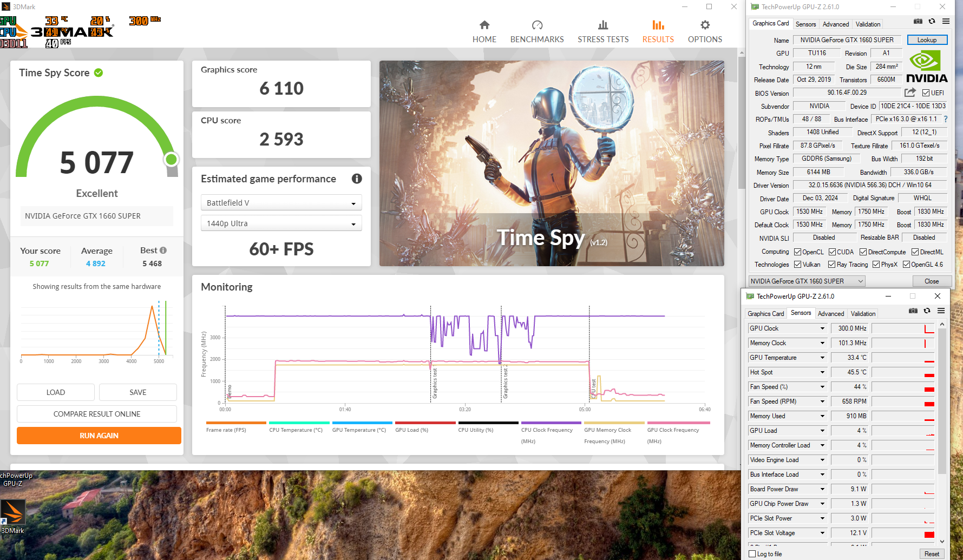The image size is (963, 560).
Task: Open the GPU selection dropdown in GPU-Z
Action: click(x=807, y=281)
